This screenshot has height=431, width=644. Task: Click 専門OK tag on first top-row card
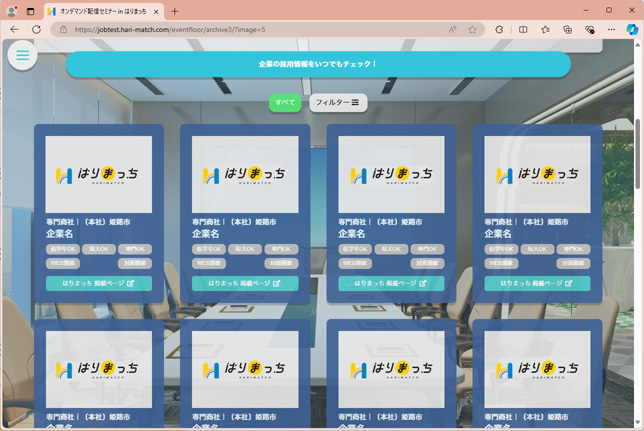coord(135,249)
